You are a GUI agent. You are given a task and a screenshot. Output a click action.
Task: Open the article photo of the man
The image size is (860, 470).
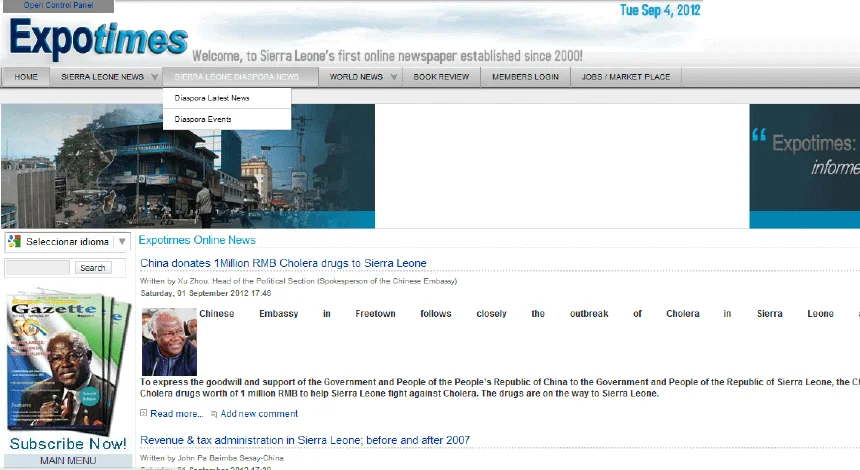pyautogui.click(x=169, y=342)
